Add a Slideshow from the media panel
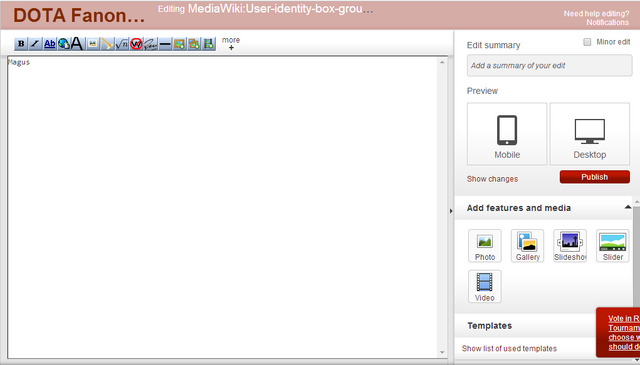 pyautogui.click(x=570, y=246)
